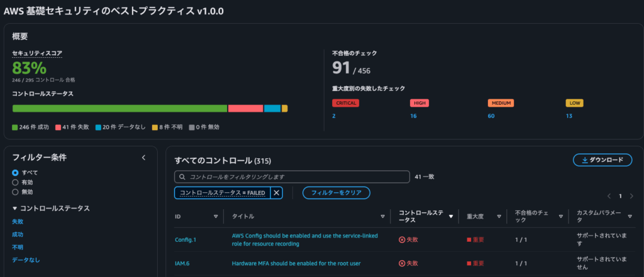The height and width of the screenshot is (277, 644).
Task: Click CRITICAL failed checks count 2
Action: click(x=334, y=116)
